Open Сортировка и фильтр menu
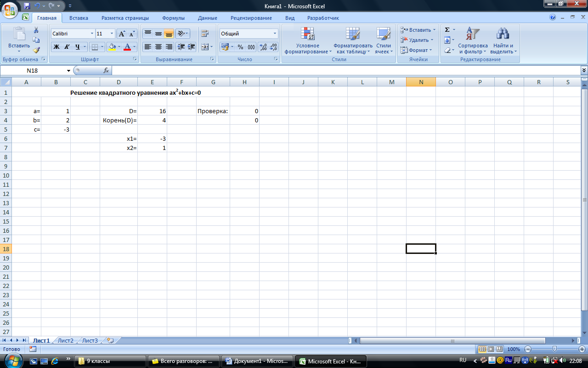The width and height of the screenshot is (588, 368). click(x=473, y=40)
